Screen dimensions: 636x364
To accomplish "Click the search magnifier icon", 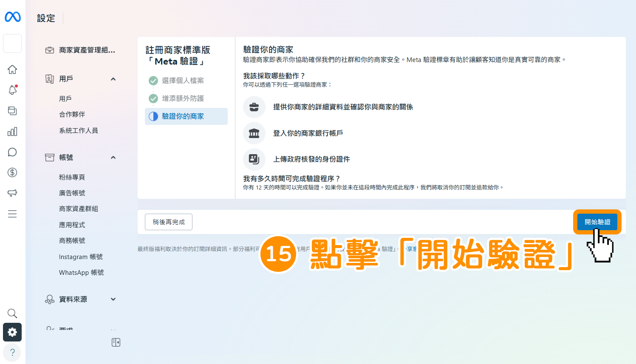I will (12, 313).
